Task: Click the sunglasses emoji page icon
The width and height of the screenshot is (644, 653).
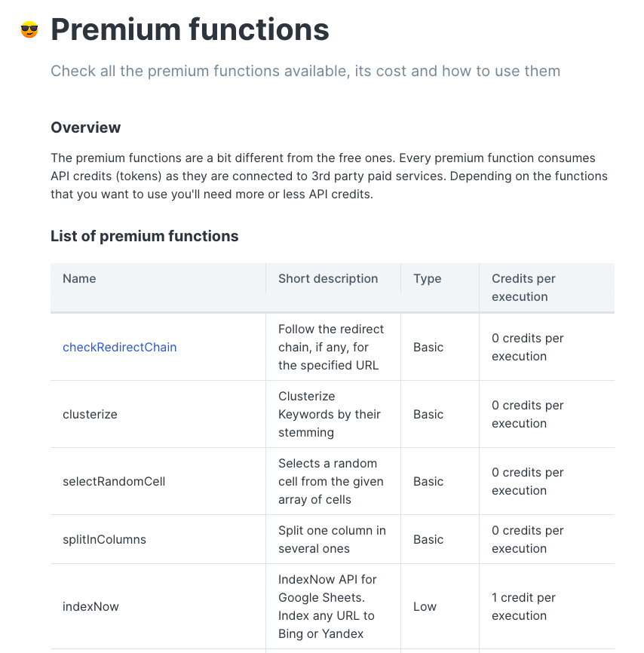Action: pyautogui.click(x=29, y=29)
